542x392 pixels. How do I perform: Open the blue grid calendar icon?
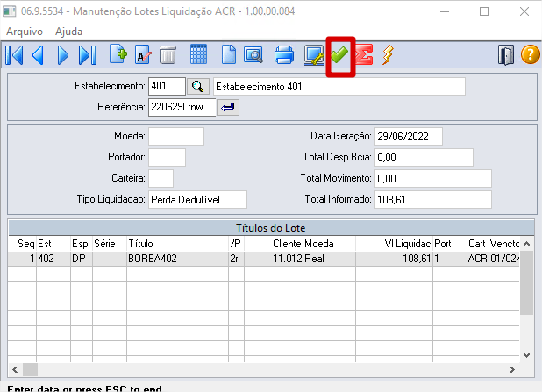coord(199,54)
